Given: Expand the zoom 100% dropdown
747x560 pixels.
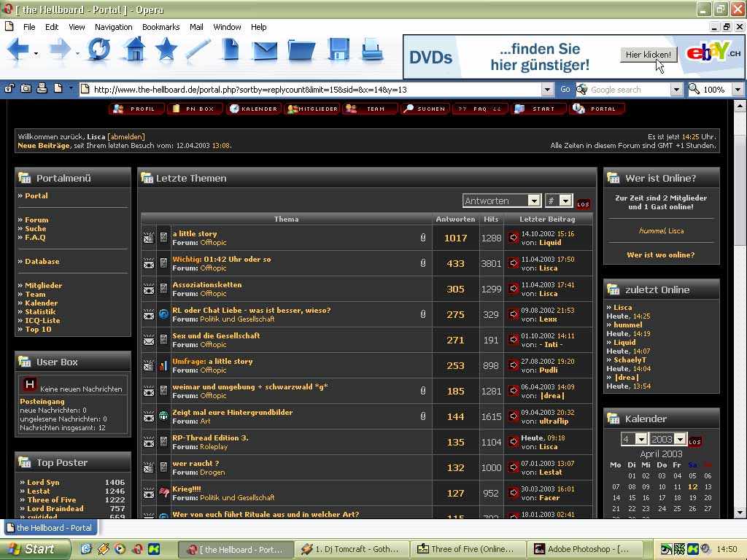Looking at the screenshot, I should point(737,90).
